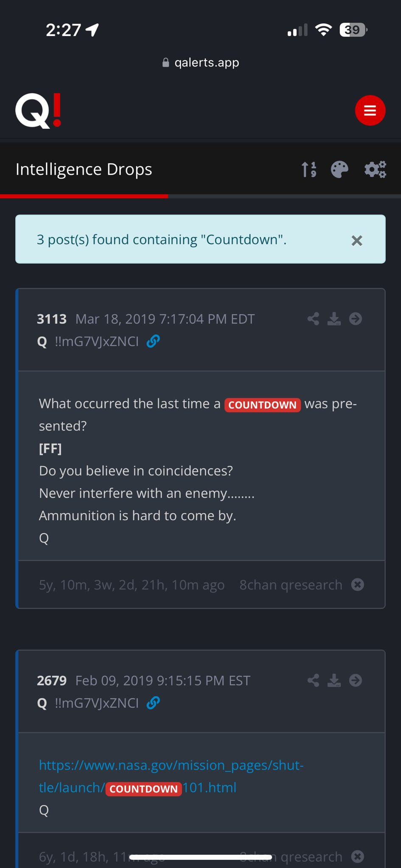Open the settings gears icon
Image resolution: width=401 pixels, height=868 pixels.
pos(375,170)
